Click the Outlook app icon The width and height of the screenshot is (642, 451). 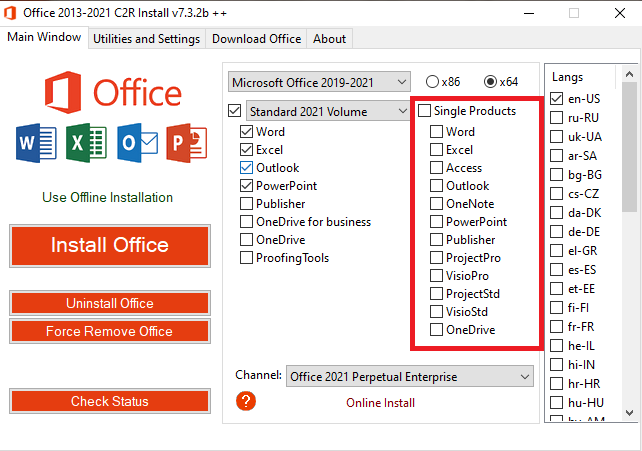134,143
